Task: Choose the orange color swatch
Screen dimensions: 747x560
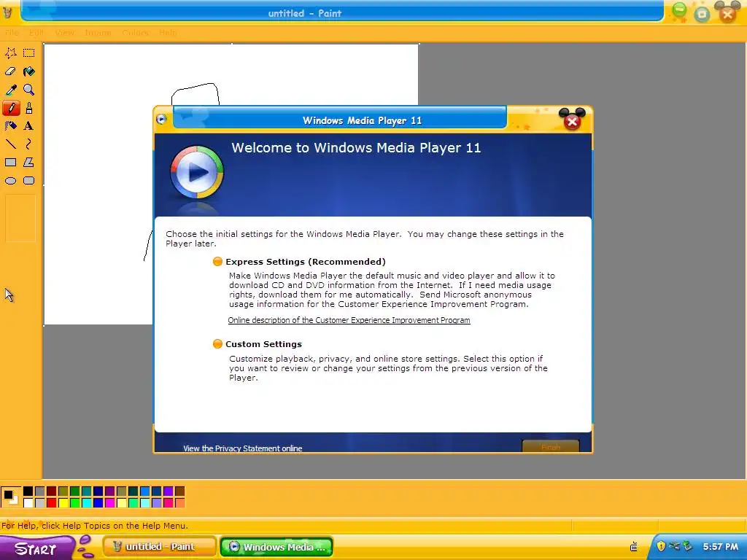Action: pyautogui.click(x=179, y=502)
